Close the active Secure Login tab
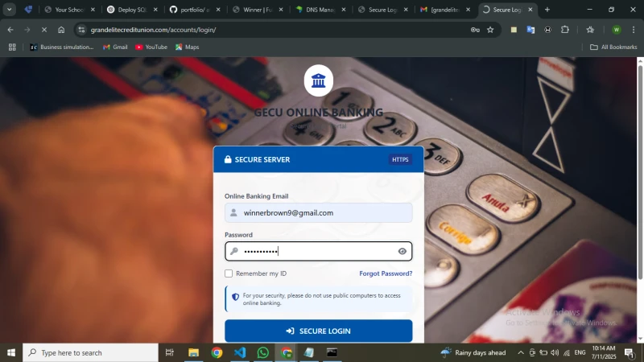This screenshot has width=644, height=362. click(530, 10)
